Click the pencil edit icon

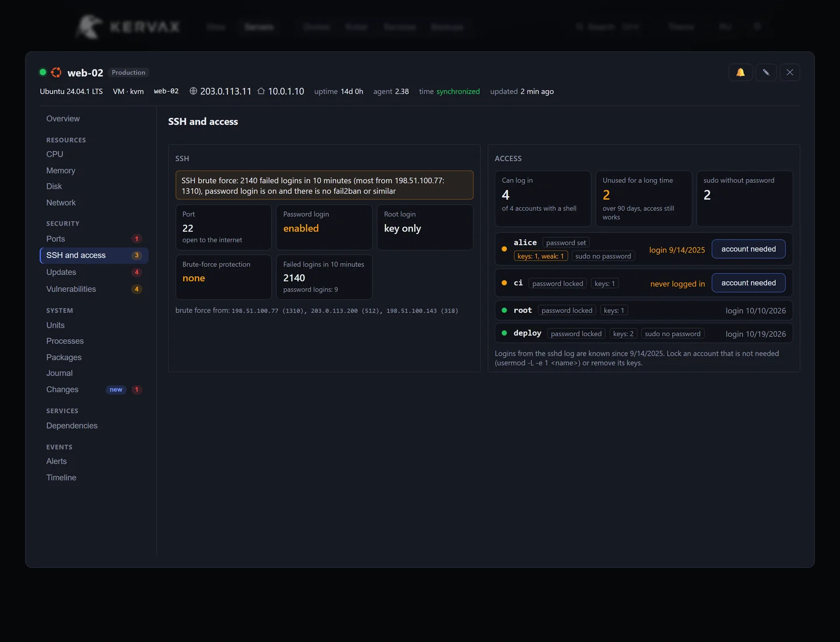tap(766, 72)
